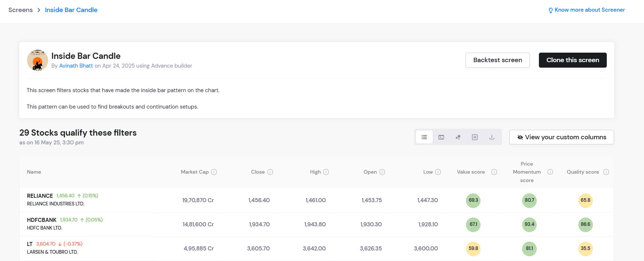
Task: Click the lightbulb icon beside Know more
Action: (551, 10)
